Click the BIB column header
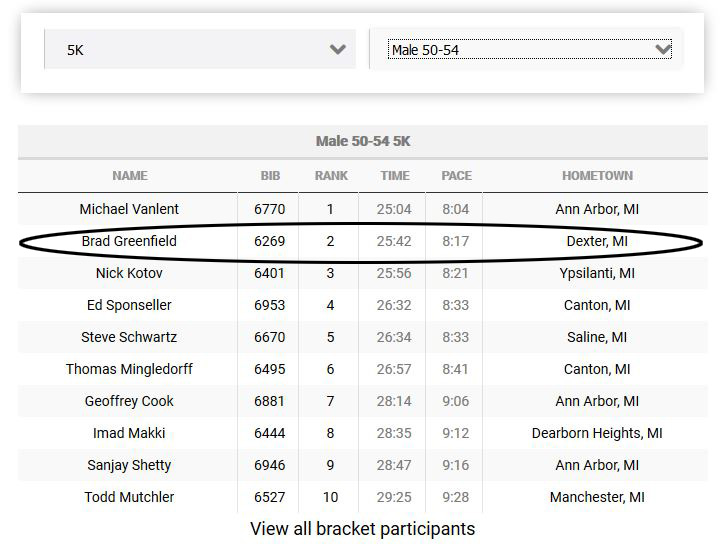This screenshot has height=554, width=727. point(270,176)
